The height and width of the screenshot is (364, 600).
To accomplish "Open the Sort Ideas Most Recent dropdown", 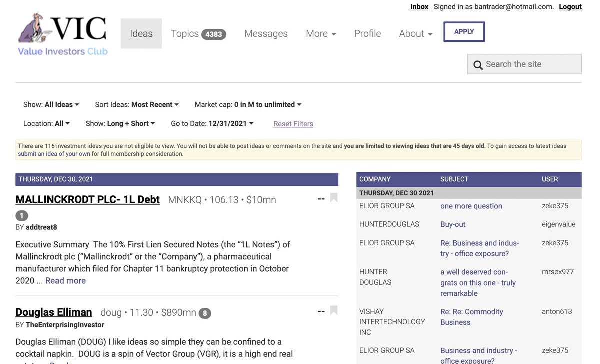I will tap(137, 104).
